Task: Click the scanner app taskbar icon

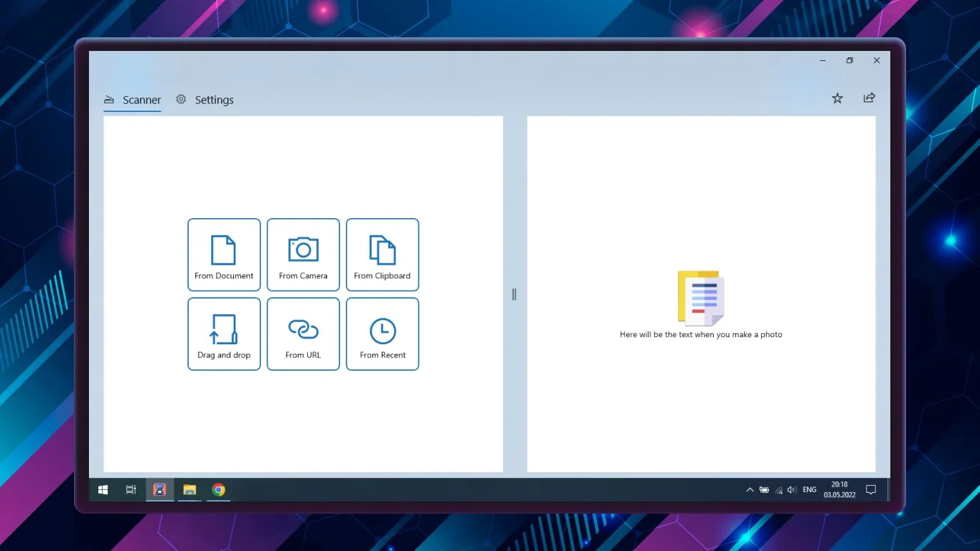Action: (160, 490)
